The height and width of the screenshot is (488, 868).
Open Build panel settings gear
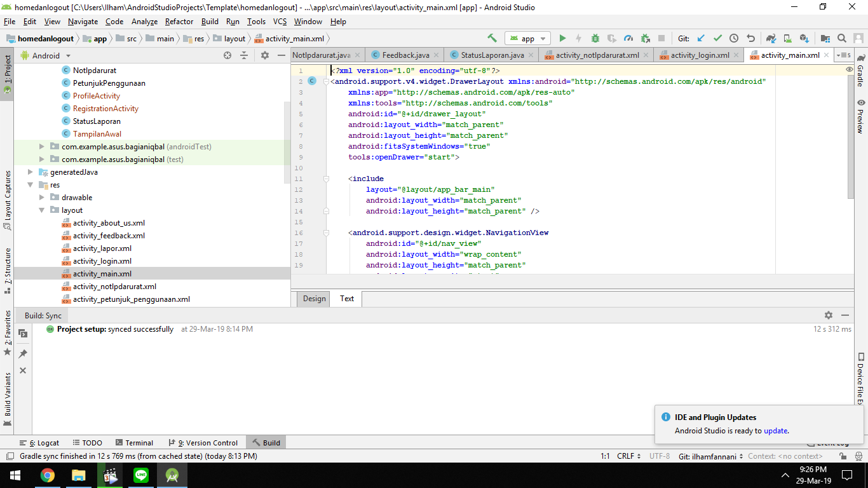coord(829,315)
